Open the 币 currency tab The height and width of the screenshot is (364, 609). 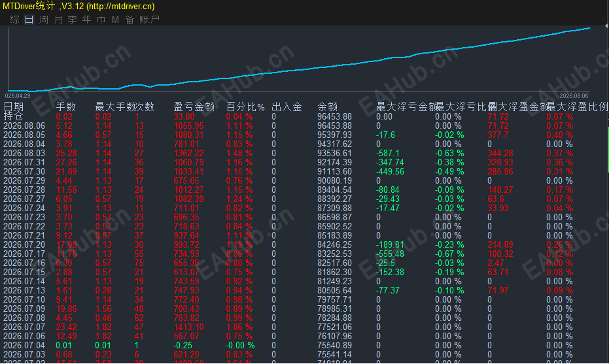101,20
